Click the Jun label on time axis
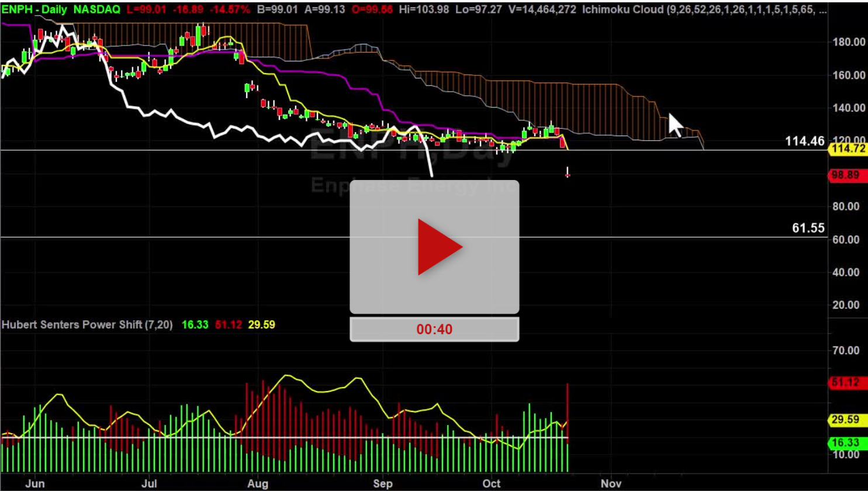The image size is (868, 491). (x=35, y=483)
